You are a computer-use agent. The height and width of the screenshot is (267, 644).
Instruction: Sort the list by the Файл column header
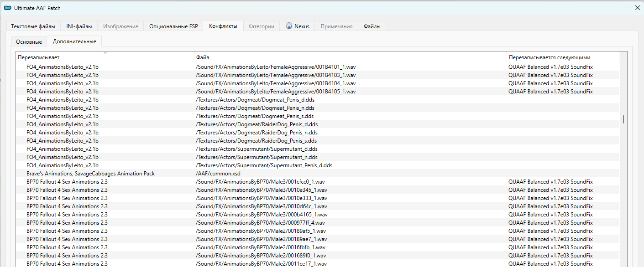pos(350,57)
